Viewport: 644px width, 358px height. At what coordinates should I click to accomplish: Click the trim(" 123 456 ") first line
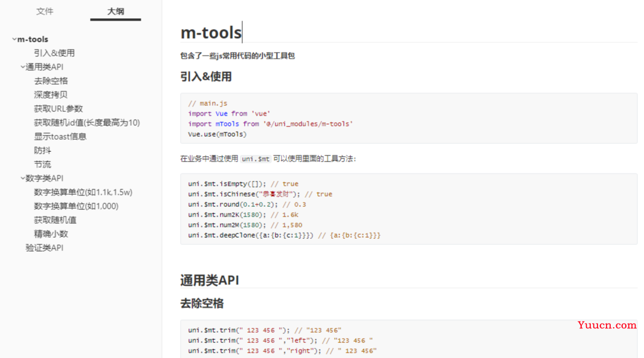tap(265, 330)
